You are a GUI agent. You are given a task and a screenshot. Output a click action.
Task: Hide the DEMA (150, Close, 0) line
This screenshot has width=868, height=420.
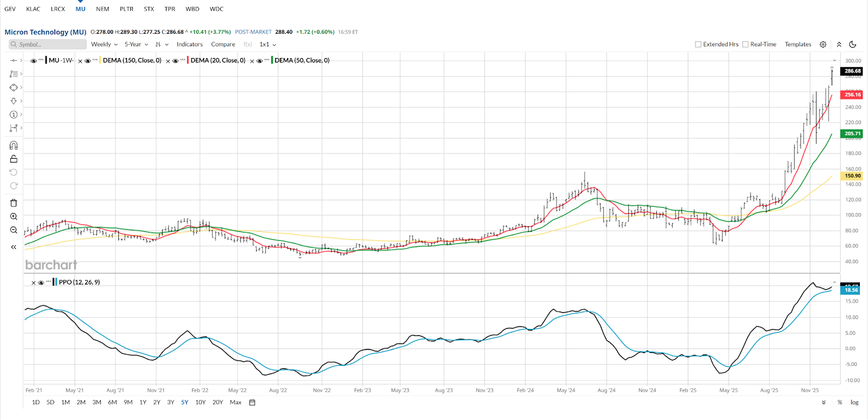pos(88,61)
